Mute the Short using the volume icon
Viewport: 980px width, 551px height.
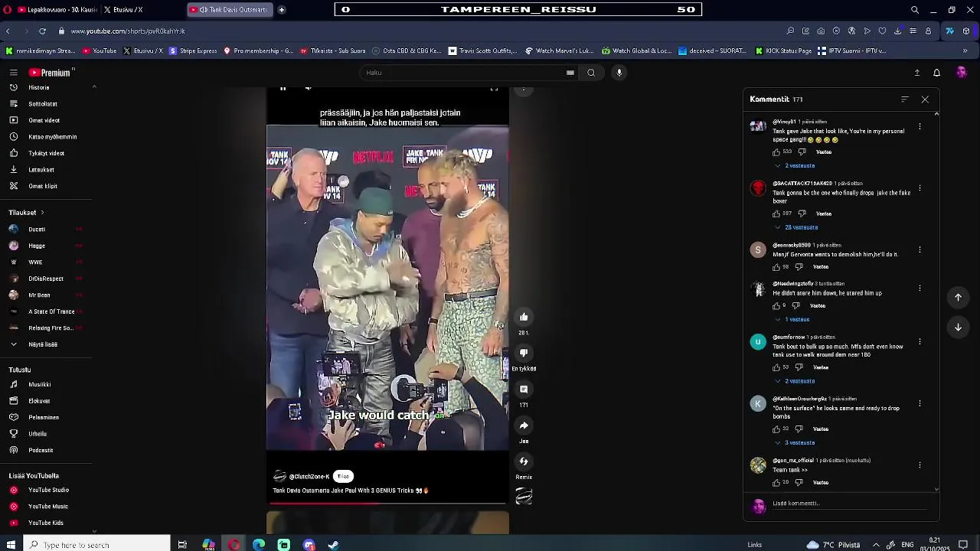point(308,88)
